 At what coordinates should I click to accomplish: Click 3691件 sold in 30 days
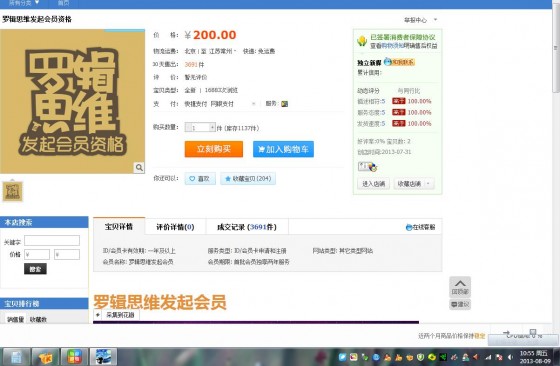click(194, 65)
